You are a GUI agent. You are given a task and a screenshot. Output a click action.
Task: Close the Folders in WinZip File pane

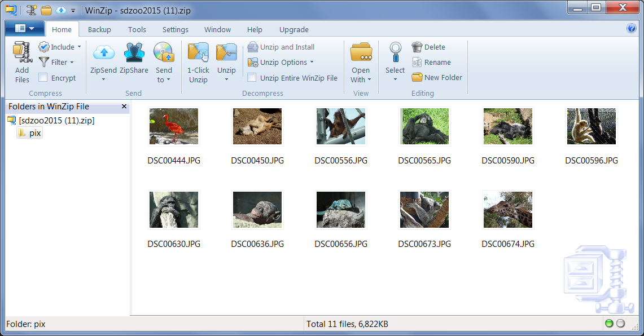[x=124, y=107]
